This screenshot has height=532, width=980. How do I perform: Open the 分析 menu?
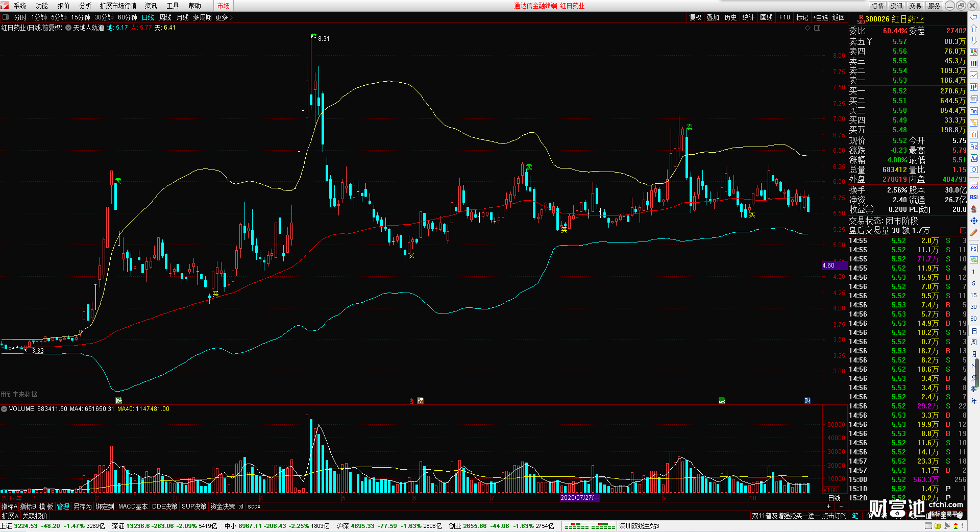[85, 6]
